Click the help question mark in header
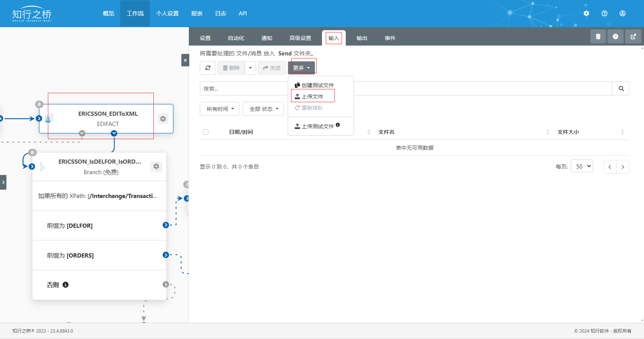 click(x=604, y=13)
